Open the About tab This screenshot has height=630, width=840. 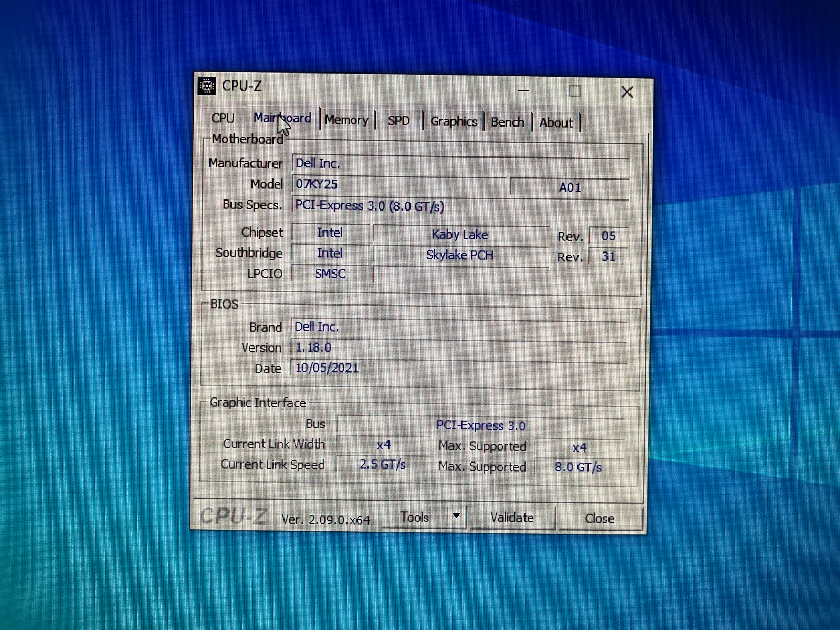click(x=556, y=123)
